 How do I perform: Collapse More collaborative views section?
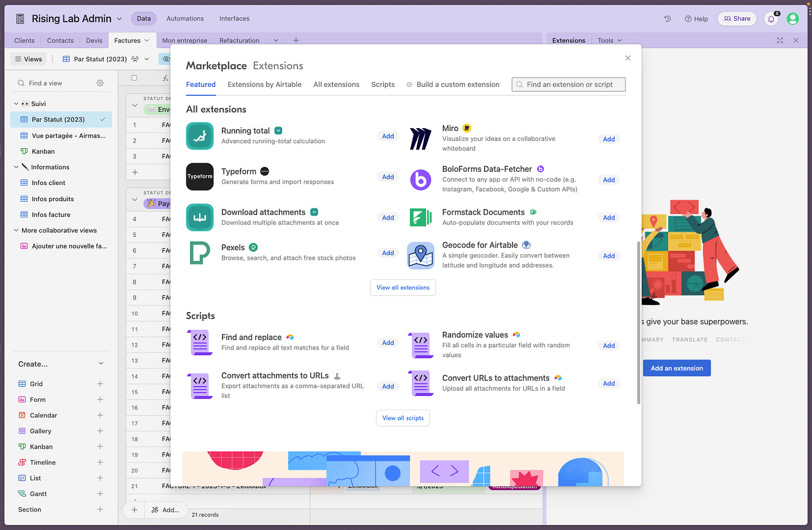[x=16, y=230]
